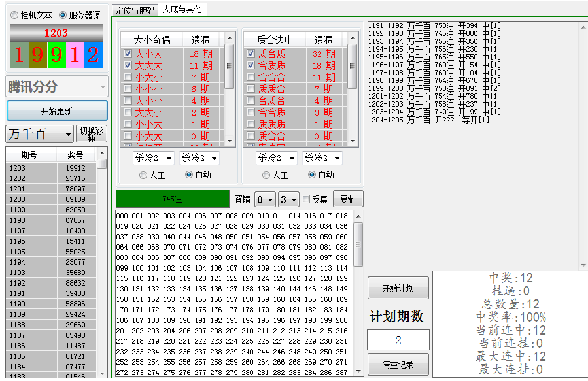Viewport: 588px width, 381px height.
Task: Expand the 万千百 position dropdown
Action: [40, 134]
